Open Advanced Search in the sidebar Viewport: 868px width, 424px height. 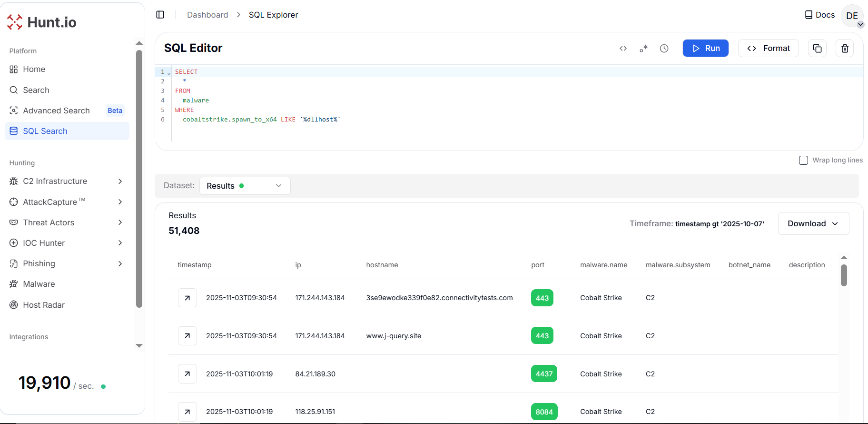tap(56, 111)
